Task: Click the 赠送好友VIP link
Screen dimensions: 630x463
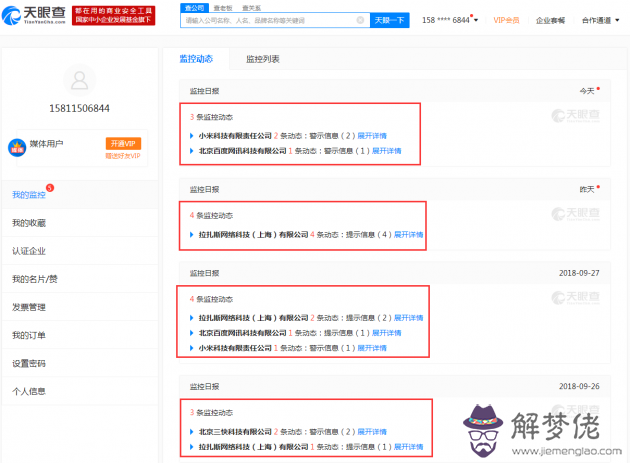Action: [123, 156]
